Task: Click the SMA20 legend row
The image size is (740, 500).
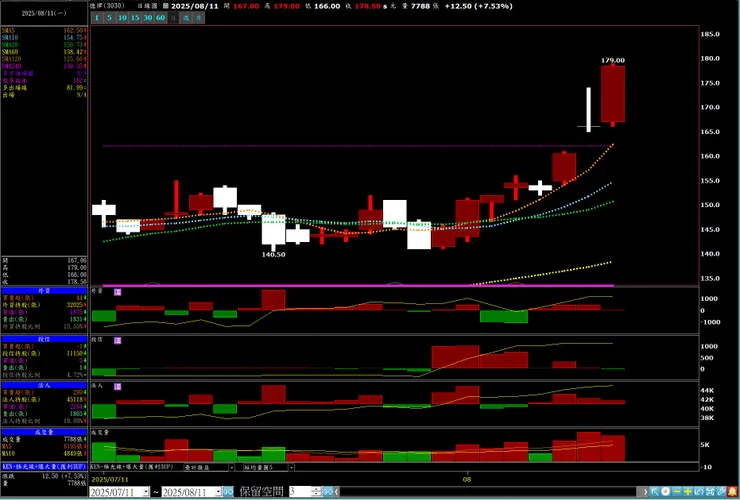Action: click(x=43, y=44)
